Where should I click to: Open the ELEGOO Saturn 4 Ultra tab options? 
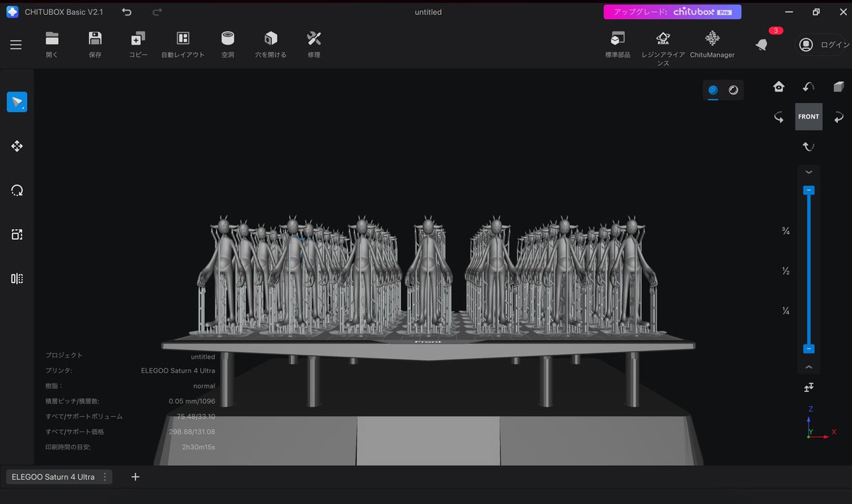(105, 477)
